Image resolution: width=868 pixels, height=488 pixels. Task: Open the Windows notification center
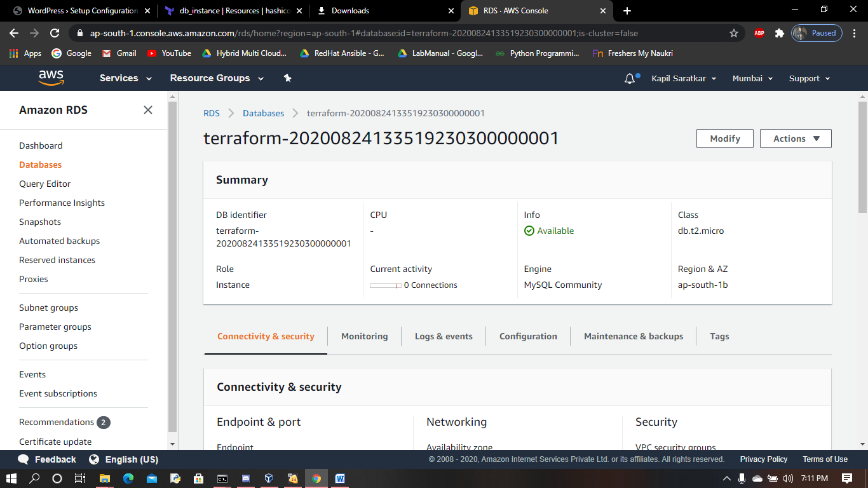[x=847, y=478]
